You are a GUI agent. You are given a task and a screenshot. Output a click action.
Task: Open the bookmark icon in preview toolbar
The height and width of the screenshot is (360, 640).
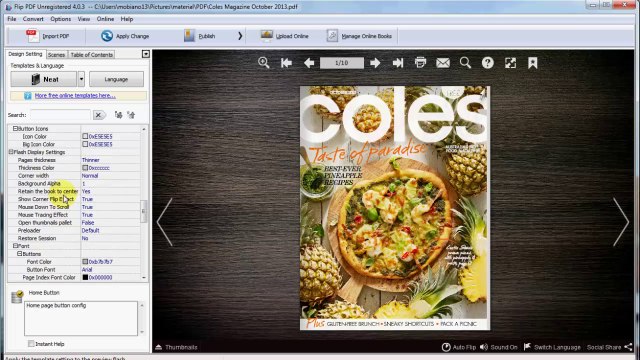pyautogui.click(x=533, y=62)
